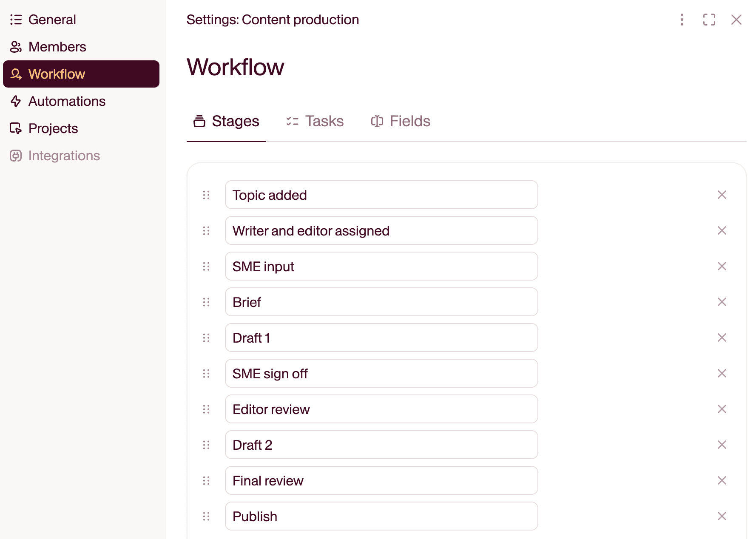This screenshot has height=539, width=756.
Task: Click into the SME sign off field
Action: (x=381, y=373)
